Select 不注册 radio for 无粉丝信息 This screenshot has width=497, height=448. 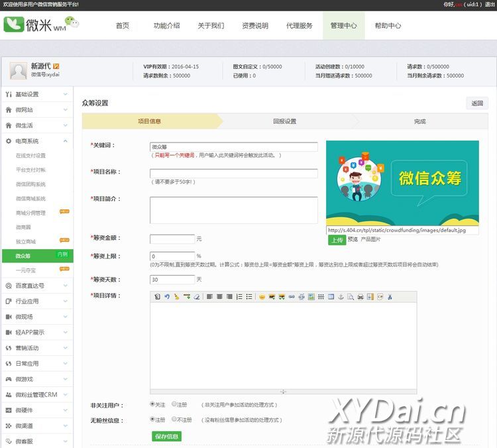[x=174, y=419]
